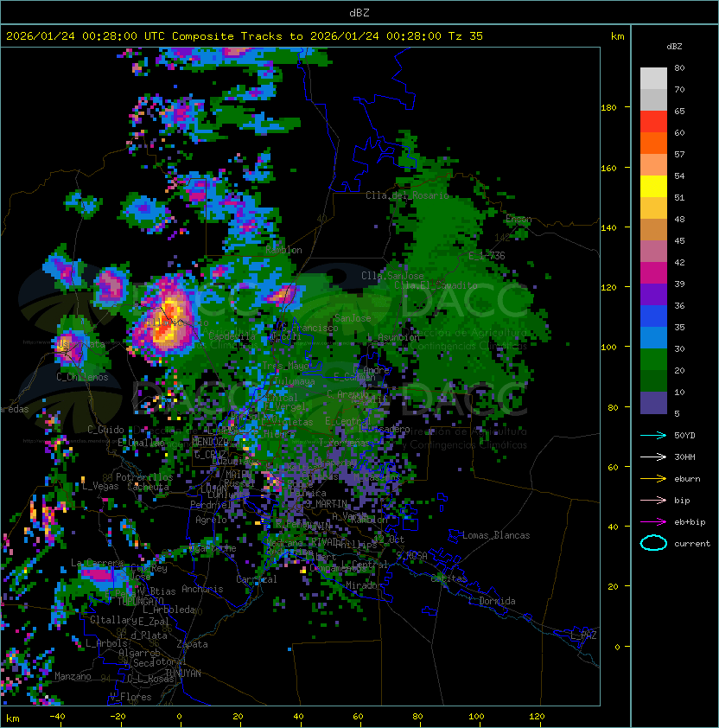Click the 'eburn' legend label
This screenshot has height=728, width=719.
(687, 479)
